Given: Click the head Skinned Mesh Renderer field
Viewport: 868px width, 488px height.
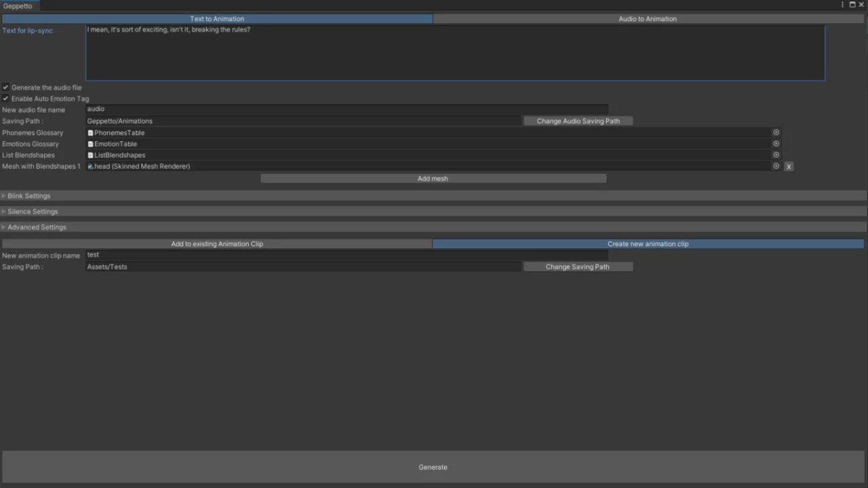Looking at the screenshot, I should click(x=427, y=166).
